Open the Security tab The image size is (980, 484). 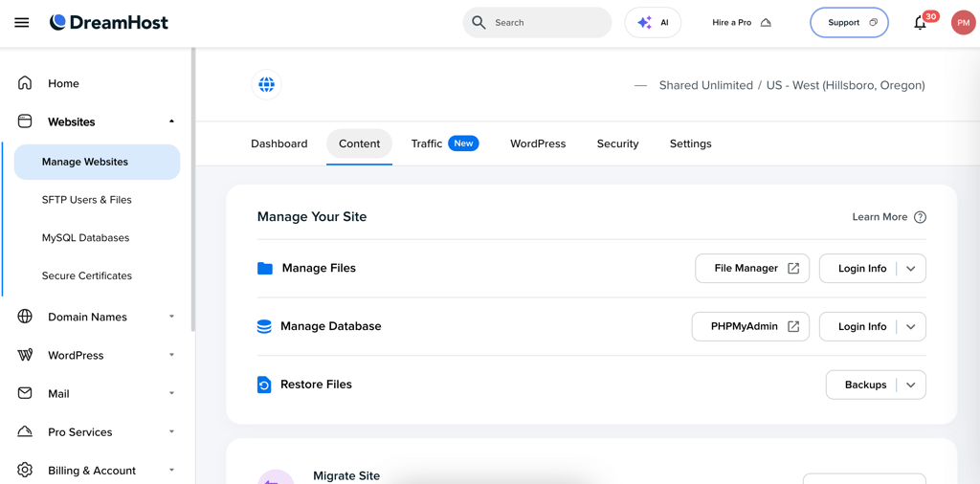(x=617, y=143)
